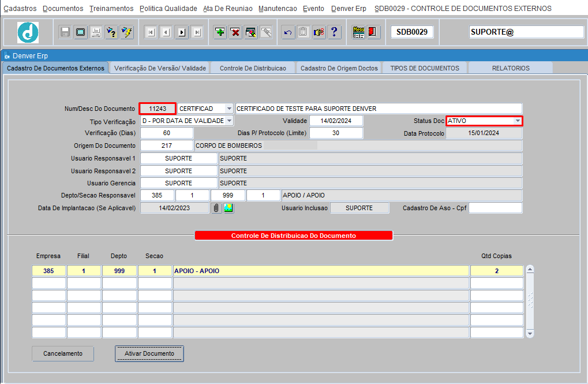This screenshot has height=384, width=588.
Task: Click the Denver logo icon
Action: [28, 32]
